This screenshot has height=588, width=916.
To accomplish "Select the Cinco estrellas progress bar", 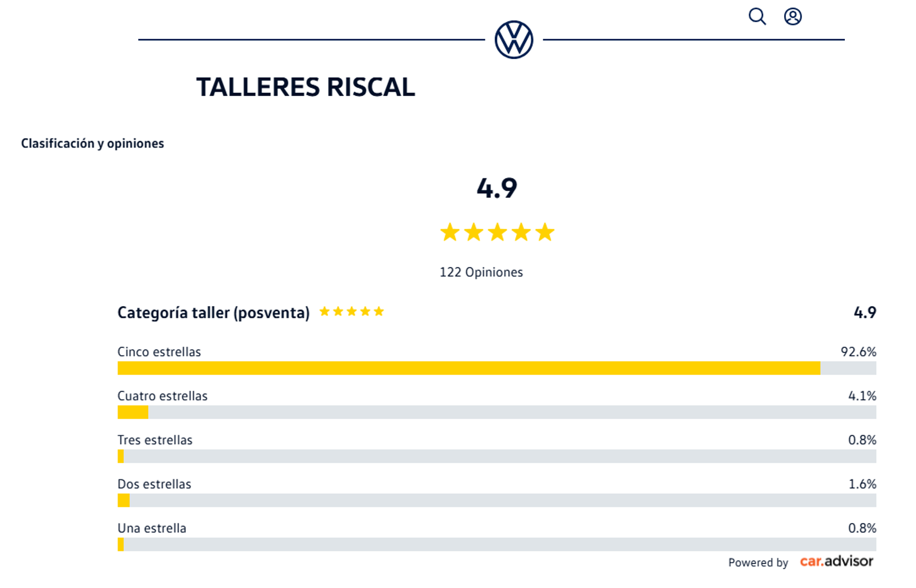I will [x=496, y=368].
